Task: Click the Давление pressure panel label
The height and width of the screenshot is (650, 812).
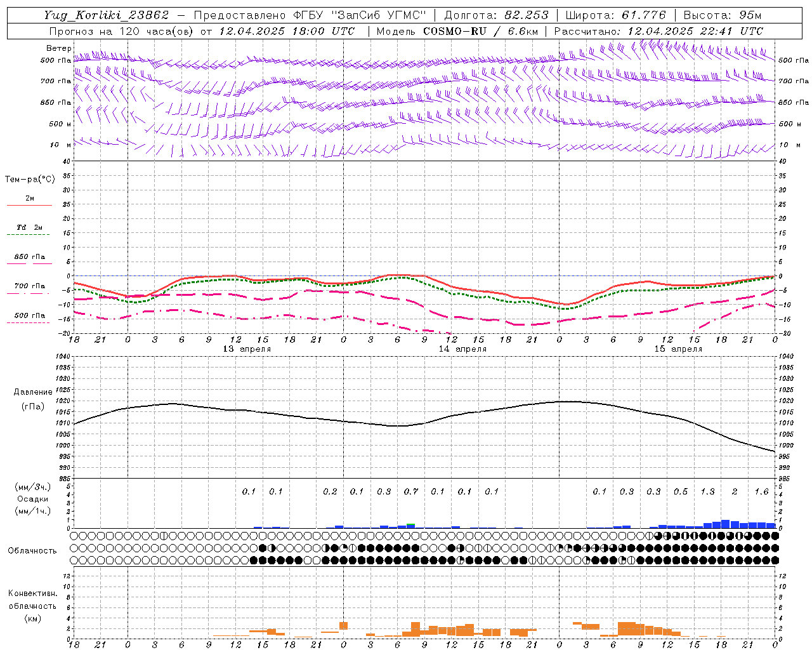Action: click(x=33, y=392)
